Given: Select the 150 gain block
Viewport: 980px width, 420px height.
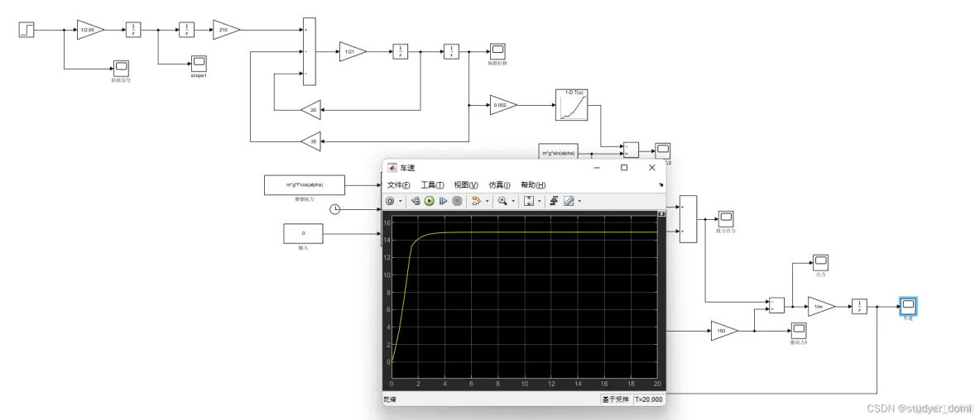Looking at the screenshot, I should pos(724,331).
